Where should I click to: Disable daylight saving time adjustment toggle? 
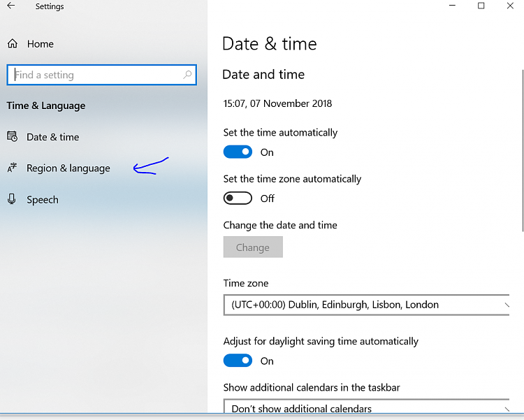click(238, 361)
